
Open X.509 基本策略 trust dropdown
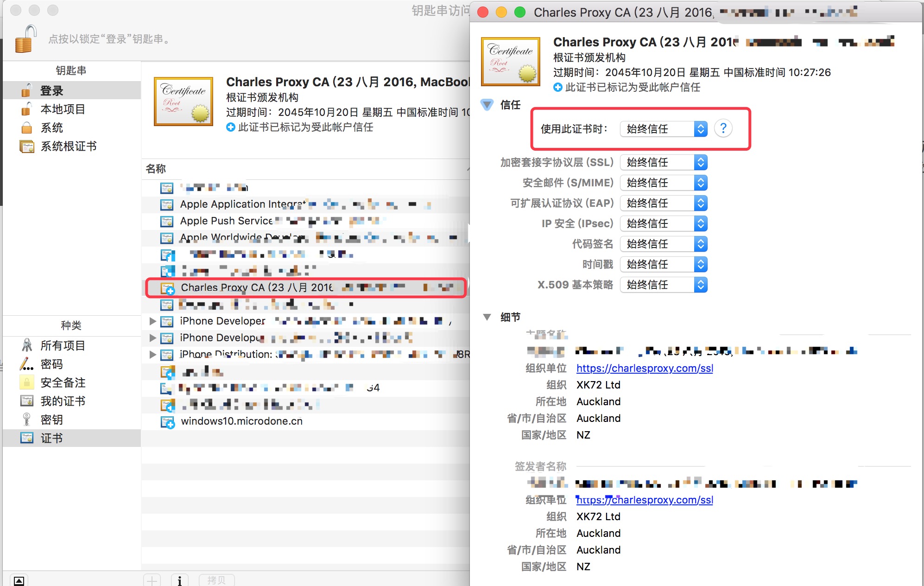click(x=664, y=285)
